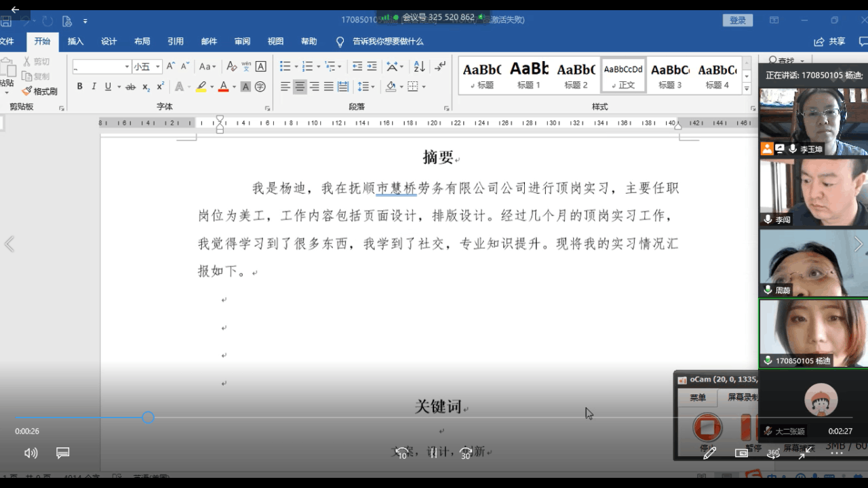This screenshot has height=488, width=868.
Task: Switch to the 审阅 (Review) tab
Action: (x=242, y=41)
